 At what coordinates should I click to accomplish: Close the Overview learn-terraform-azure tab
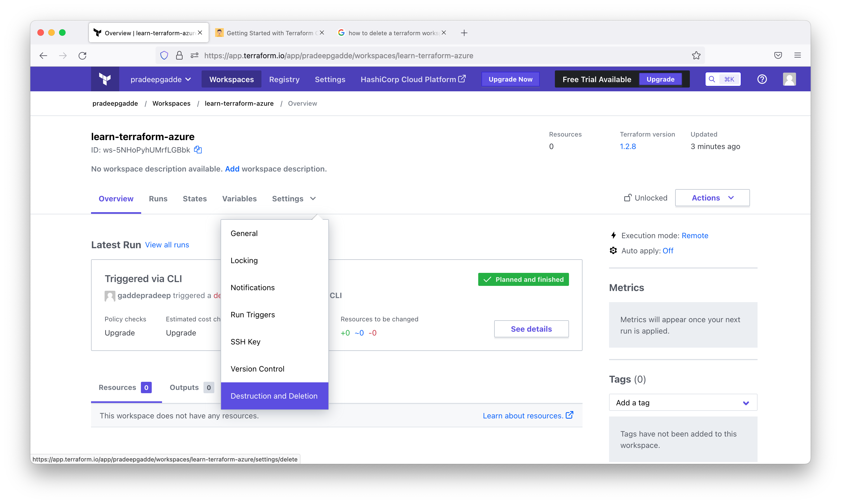point(200,33)
